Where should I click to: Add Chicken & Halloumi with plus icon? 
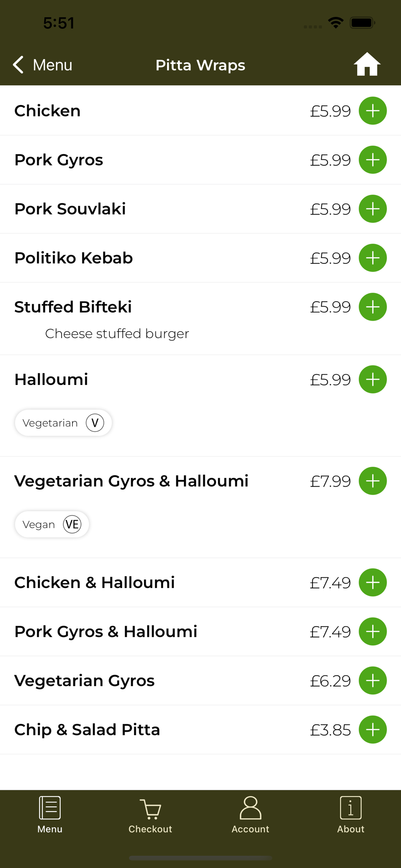point(372,582)
